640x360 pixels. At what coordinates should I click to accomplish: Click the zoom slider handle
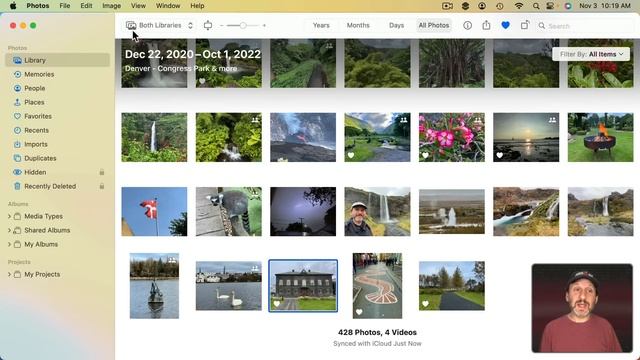243,25
